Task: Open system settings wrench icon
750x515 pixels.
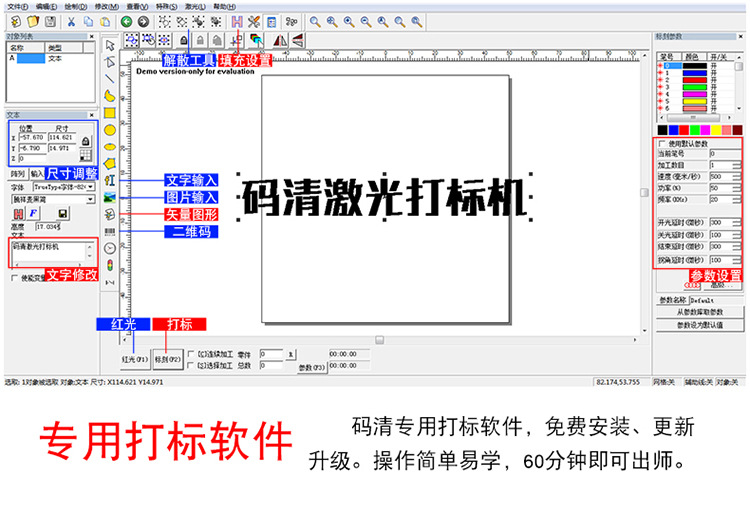Action: (x=254, y=22)
